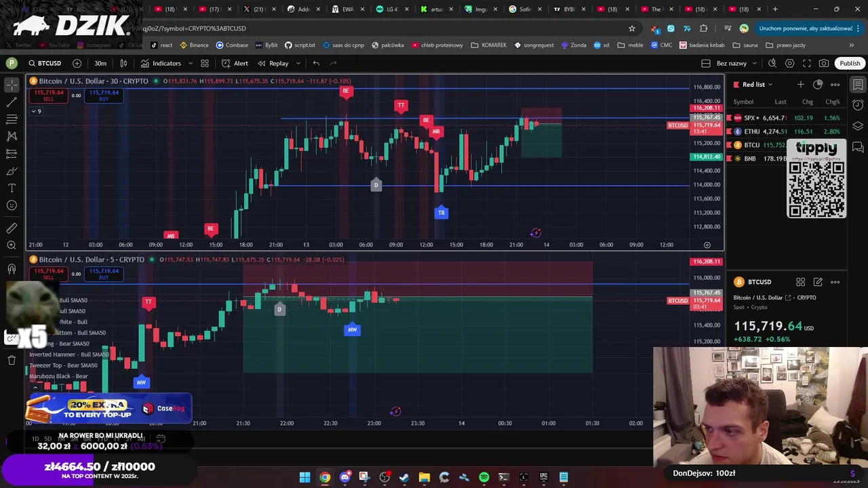Screen dimensions: 868x488
Task: Open the emoji icons tool
Action: pyautogui.click(x=12, y=205)
